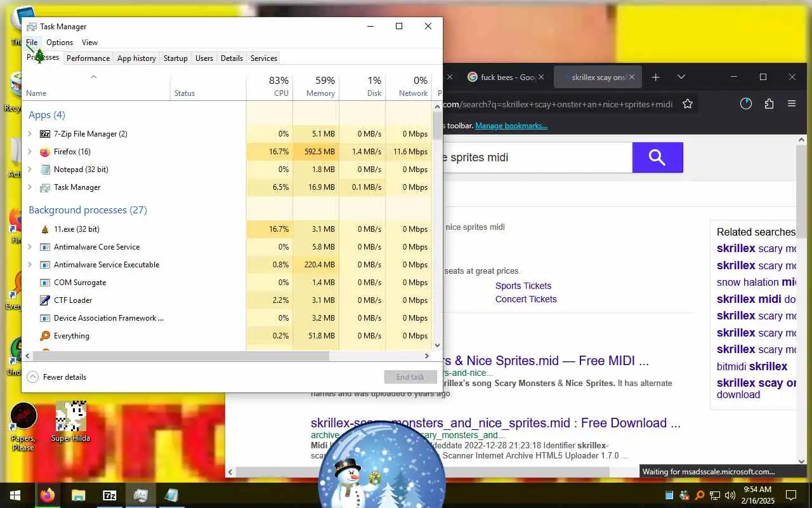The width and height of the screenshot is (812, 508).
Task: Open the archive.org Free Download result link
Action: click(495, 423)
